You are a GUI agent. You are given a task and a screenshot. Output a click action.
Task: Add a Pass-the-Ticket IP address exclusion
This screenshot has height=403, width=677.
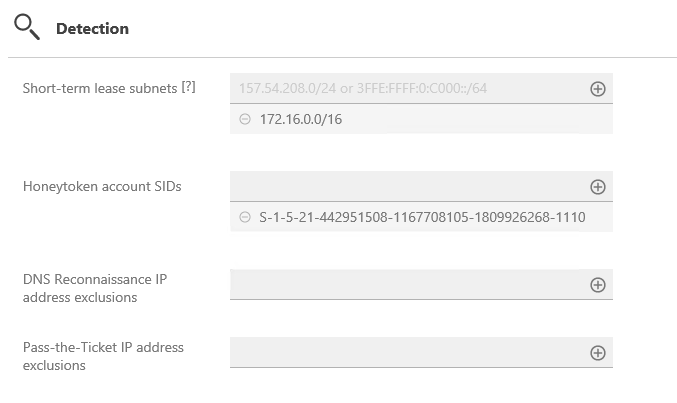click(598, 353)
